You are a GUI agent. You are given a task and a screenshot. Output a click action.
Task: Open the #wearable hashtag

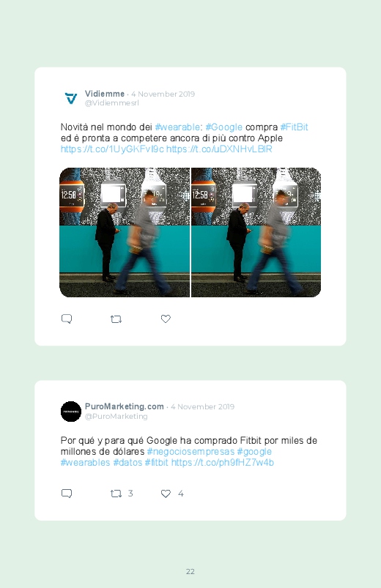pyautogui.click(x=177, y=127)
